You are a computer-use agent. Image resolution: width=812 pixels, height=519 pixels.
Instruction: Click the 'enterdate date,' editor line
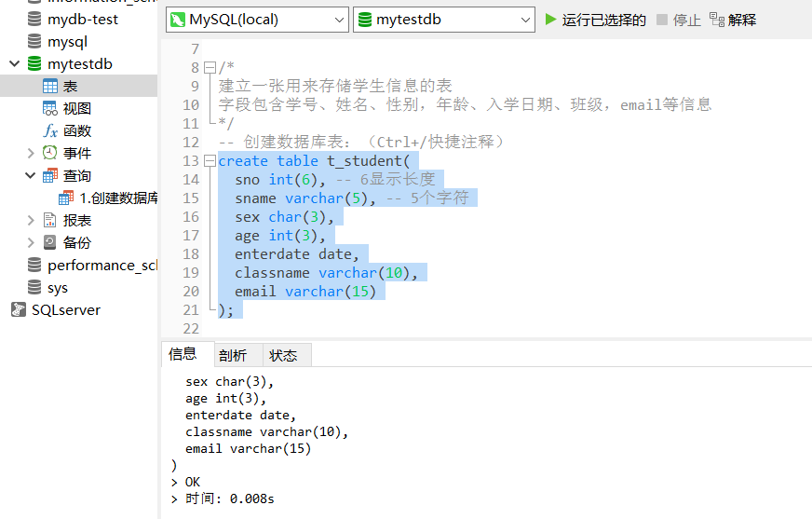(x=297, y=254)
